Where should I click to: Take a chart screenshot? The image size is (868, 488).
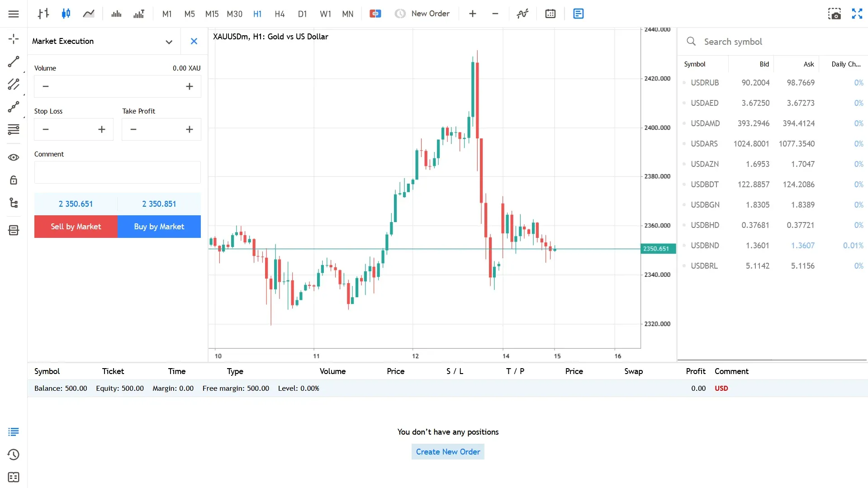click(834, 14)
